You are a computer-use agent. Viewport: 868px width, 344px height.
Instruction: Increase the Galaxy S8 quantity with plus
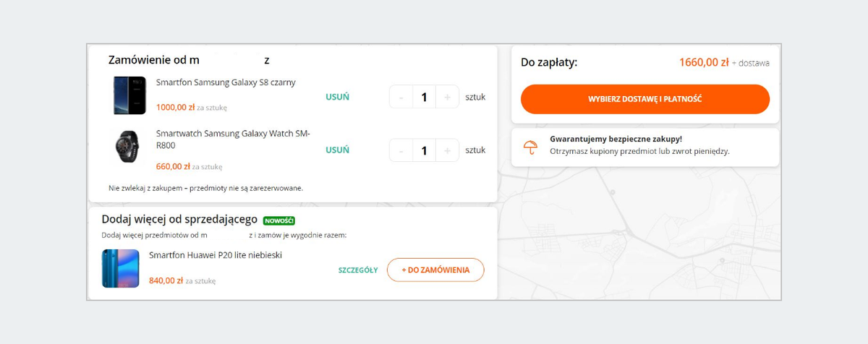click(x=447, y=97)
